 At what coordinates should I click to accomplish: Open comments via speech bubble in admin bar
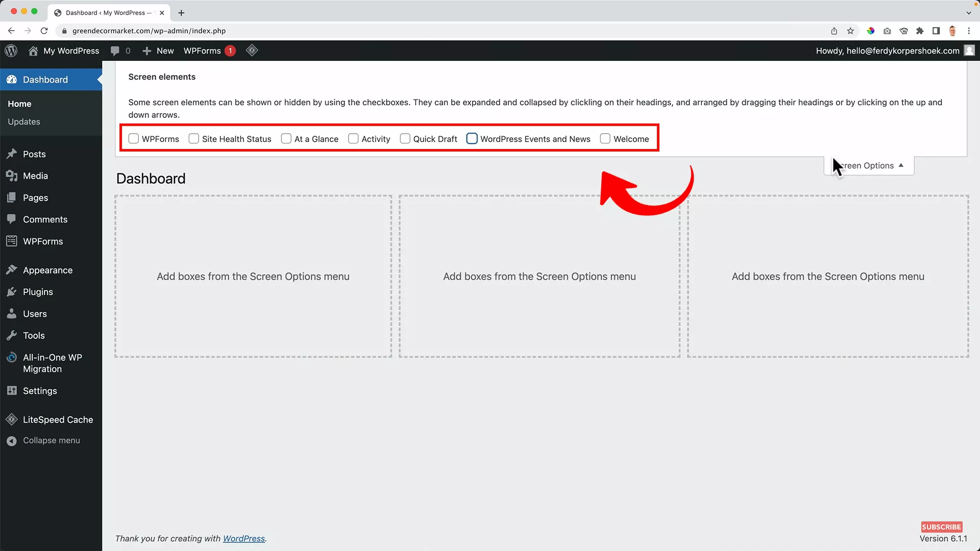(116, 51)
